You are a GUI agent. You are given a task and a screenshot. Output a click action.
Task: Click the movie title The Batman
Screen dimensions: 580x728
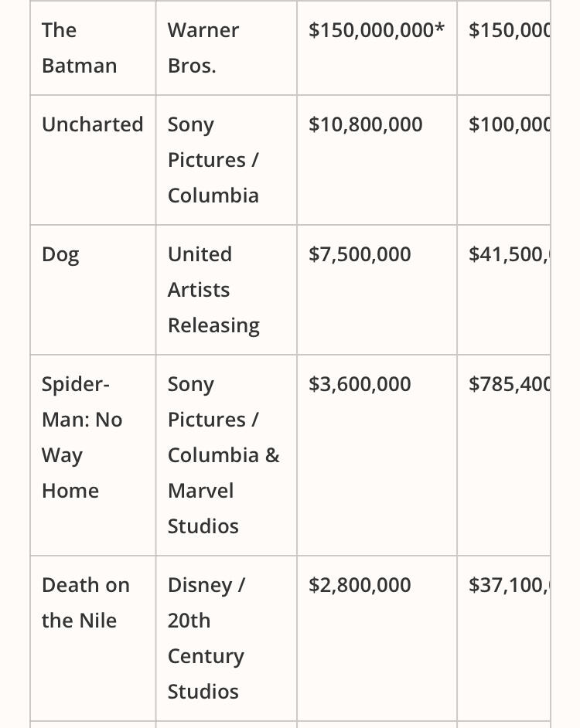click(x=79, y=48)
